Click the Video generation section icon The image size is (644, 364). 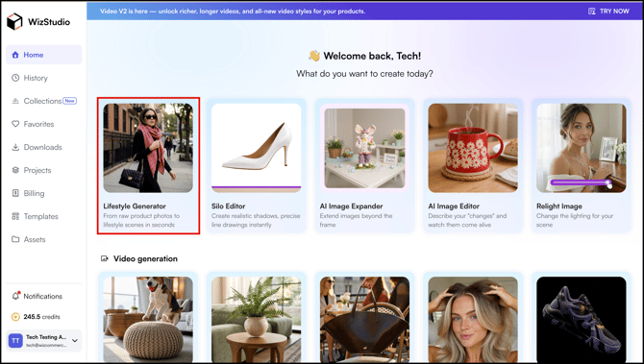(x=105, y=259)
